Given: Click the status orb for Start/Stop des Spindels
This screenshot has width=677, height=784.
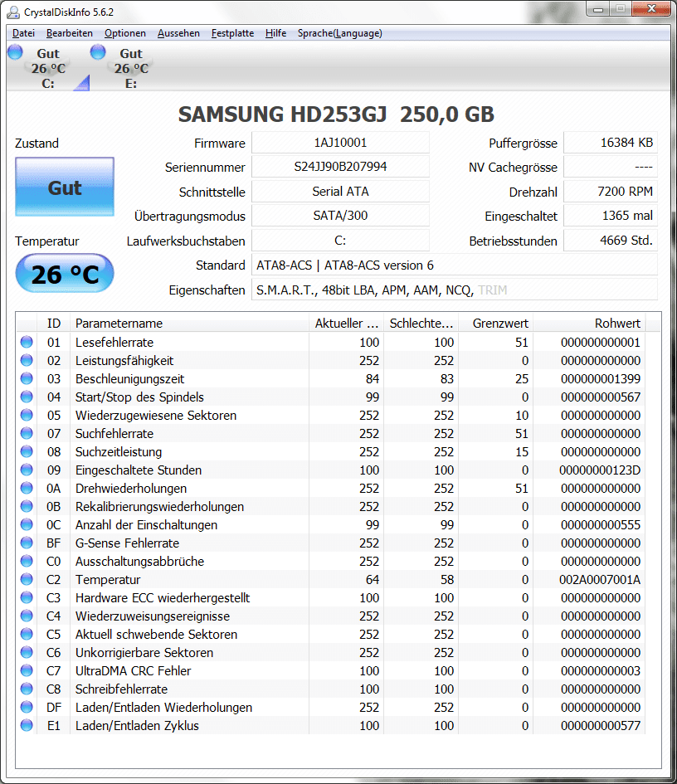Looking at the screenshot, I should click(x=27, y=397).
